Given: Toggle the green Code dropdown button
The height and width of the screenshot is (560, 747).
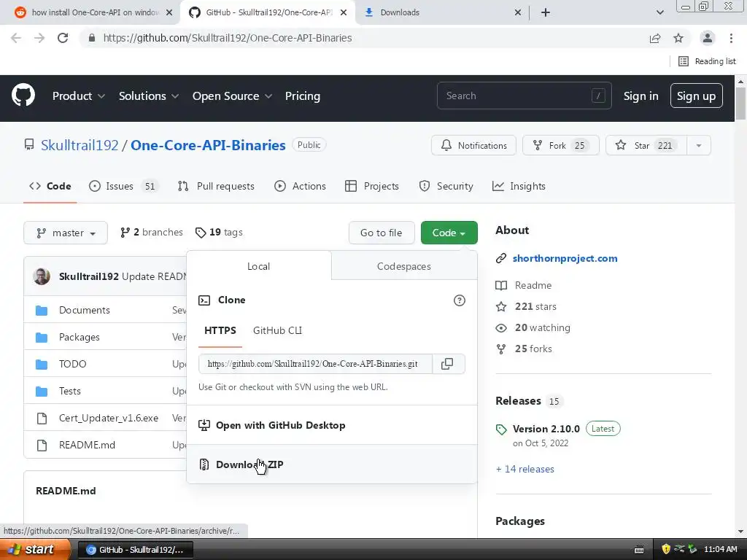Looking at the screenshot, I should (449, 233).
